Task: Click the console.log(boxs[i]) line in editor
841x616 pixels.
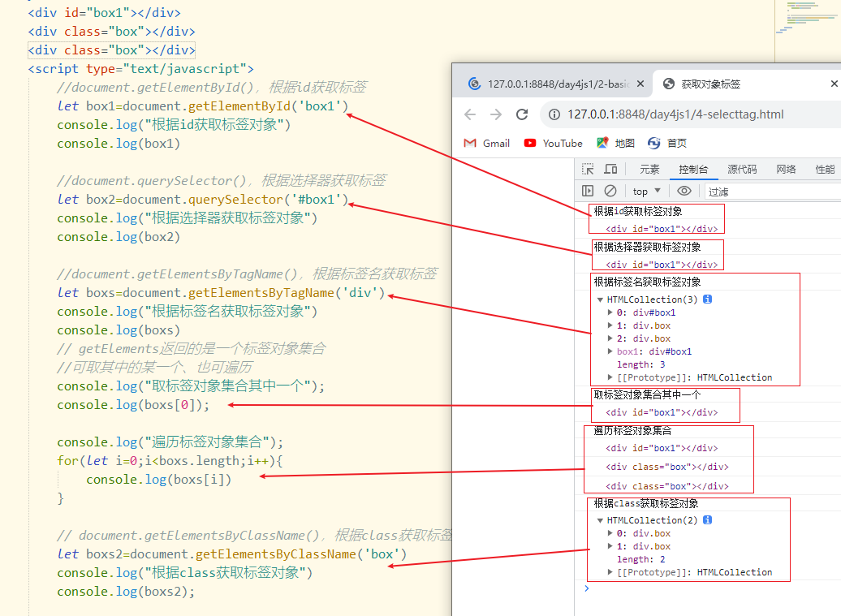Action: click(159, 480)
